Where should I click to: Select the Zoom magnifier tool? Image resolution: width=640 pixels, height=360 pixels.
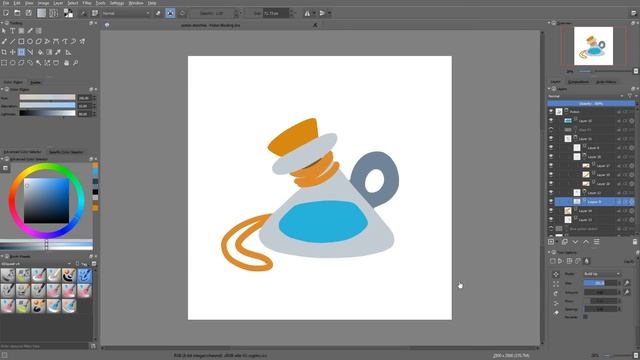pos(76,63)
